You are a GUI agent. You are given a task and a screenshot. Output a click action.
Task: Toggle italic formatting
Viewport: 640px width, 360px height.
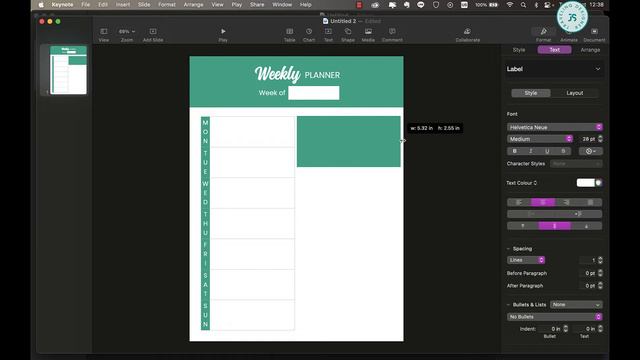tap(531, 151)
